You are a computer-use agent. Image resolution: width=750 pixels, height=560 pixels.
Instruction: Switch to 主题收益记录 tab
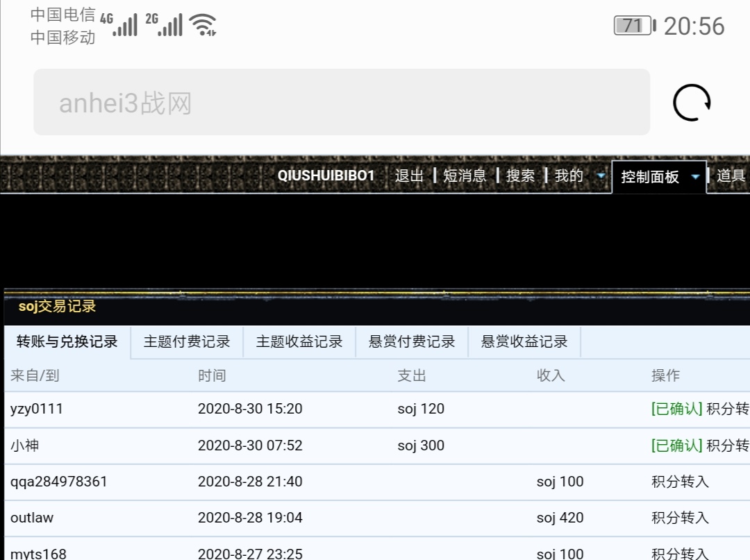click(299, 341)
